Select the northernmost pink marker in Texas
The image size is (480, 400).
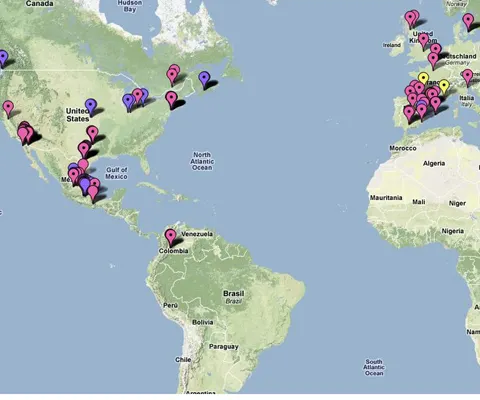click(x=92, y=133)
